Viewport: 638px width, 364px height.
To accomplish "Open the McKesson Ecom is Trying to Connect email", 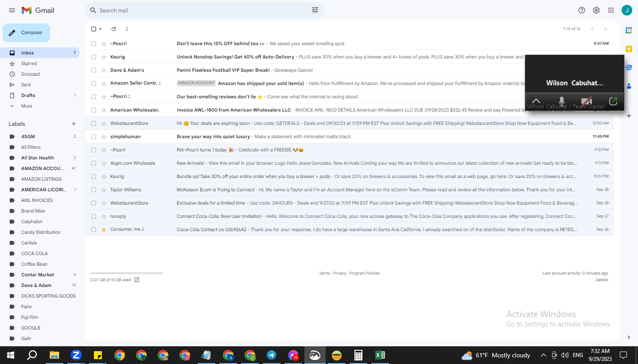I will [349, 190].
